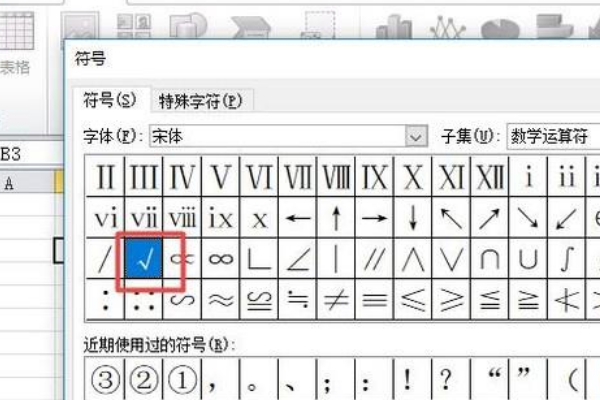Switch to the 特殊字符(P) tab
This screenshot has height=400, width=600.
coord(201,101)
